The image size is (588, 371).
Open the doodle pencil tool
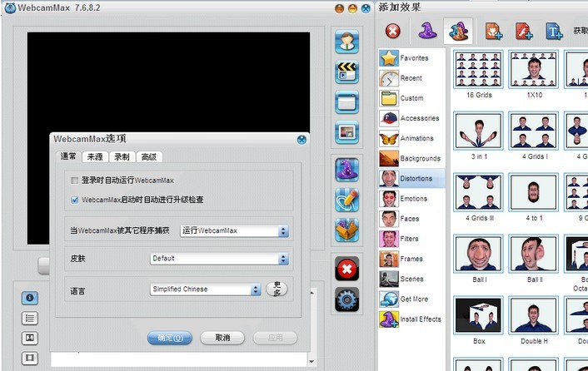point(346,200)
